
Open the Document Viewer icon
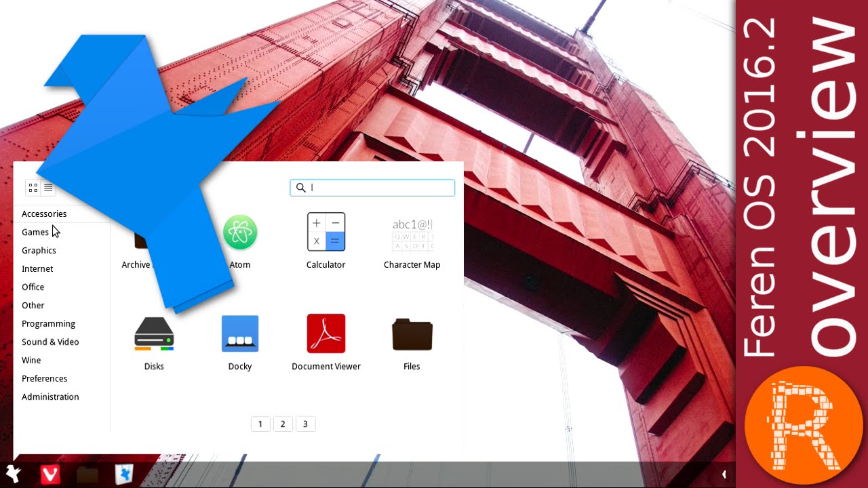click(326, 333)
